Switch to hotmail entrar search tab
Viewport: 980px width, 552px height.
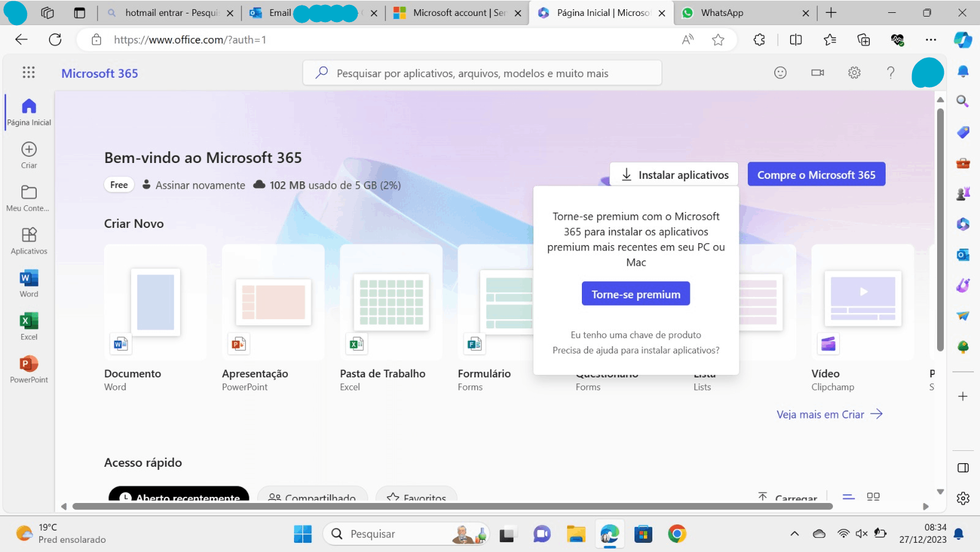pos(169,13)
